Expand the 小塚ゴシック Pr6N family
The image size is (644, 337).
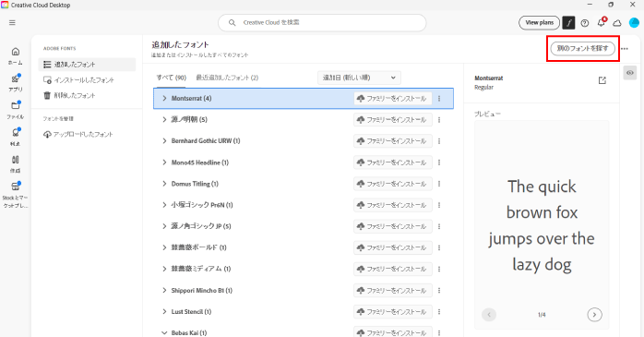click(x=164, y=205)
